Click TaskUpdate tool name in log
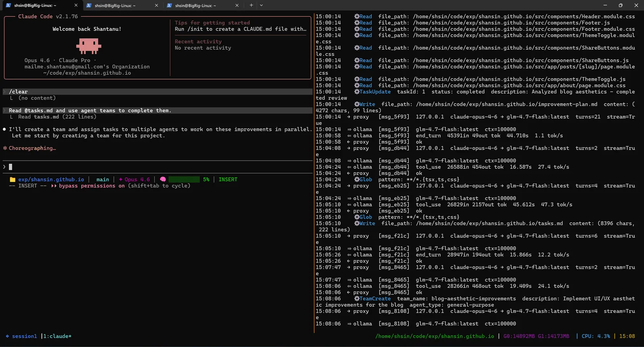Image resolution: width=644 pixels, height=347 pixels. pyautogui.click(x=375, y=92)
